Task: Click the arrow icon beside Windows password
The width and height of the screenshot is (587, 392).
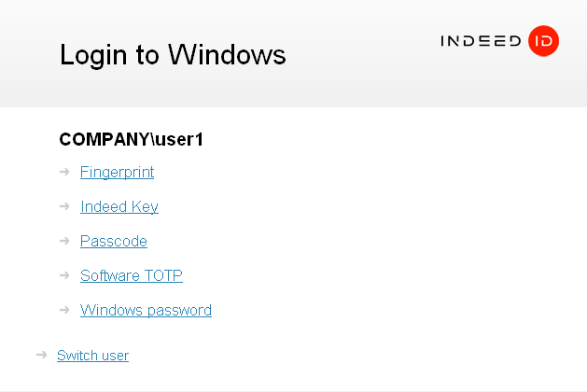Action: 64,310
